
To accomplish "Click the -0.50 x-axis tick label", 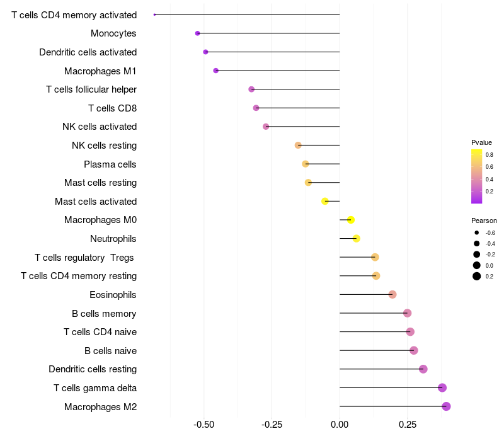I will coord(203,425).
